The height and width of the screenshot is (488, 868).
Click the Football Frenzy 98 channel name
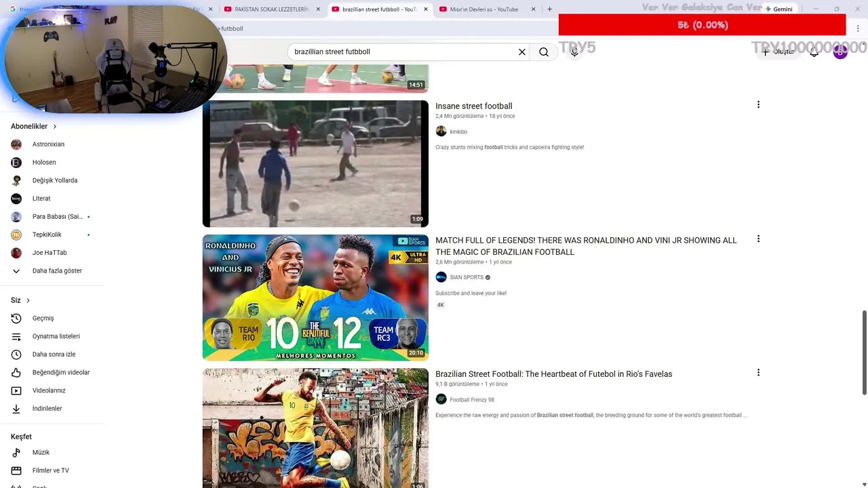(472, 400)
